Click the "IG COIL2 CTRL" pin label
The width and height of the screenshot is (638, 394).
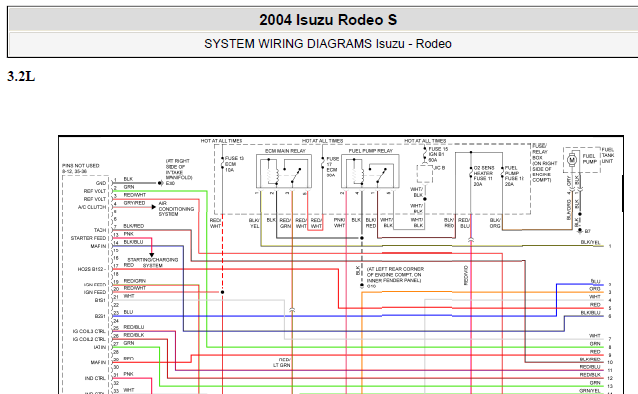pos(89,339)
